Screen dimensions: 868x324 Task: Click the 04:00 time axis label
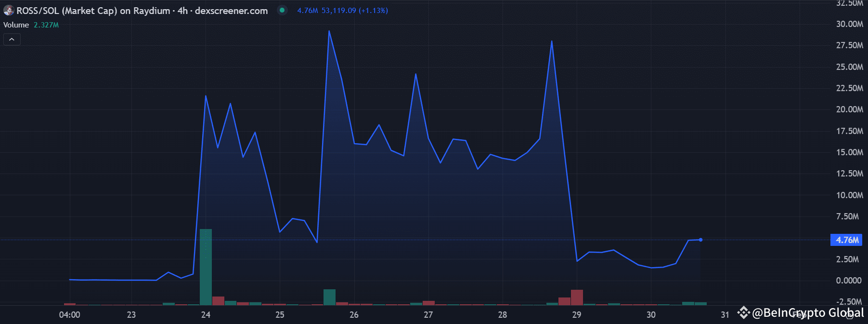tap(70, 315)
